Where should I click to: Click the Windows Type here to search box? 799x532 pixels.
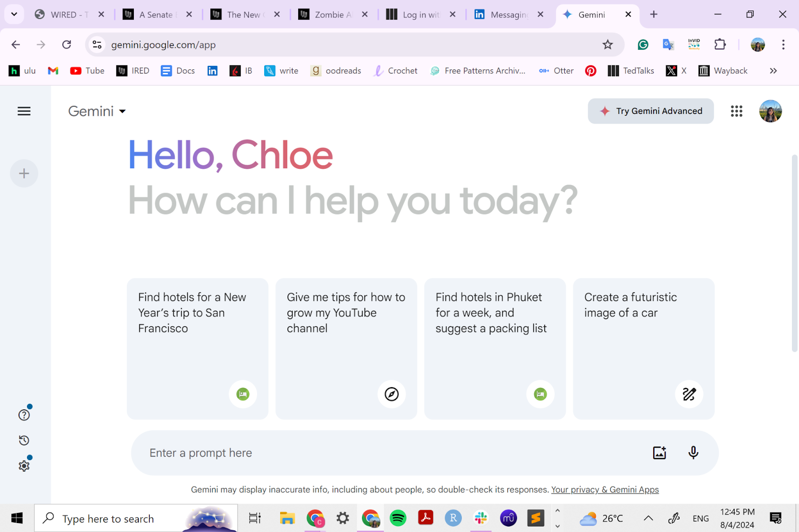[136, 519]
